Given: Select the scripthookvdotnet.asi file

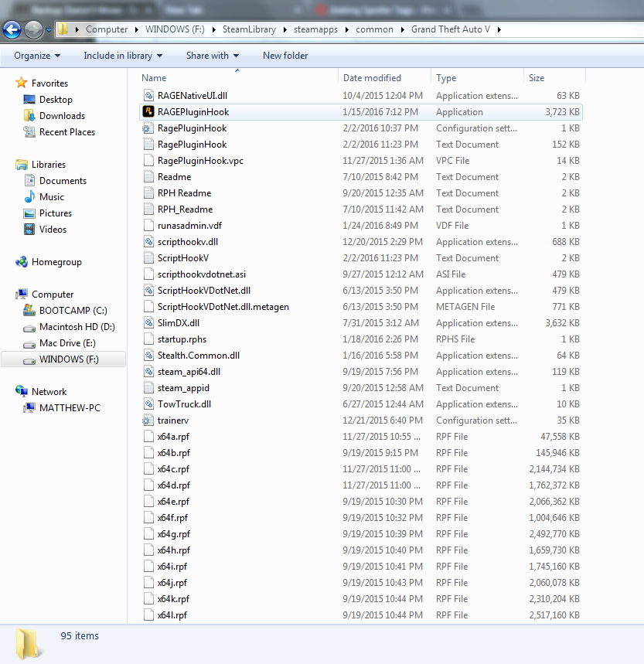Looking at the screenshot, I should 361,274.
